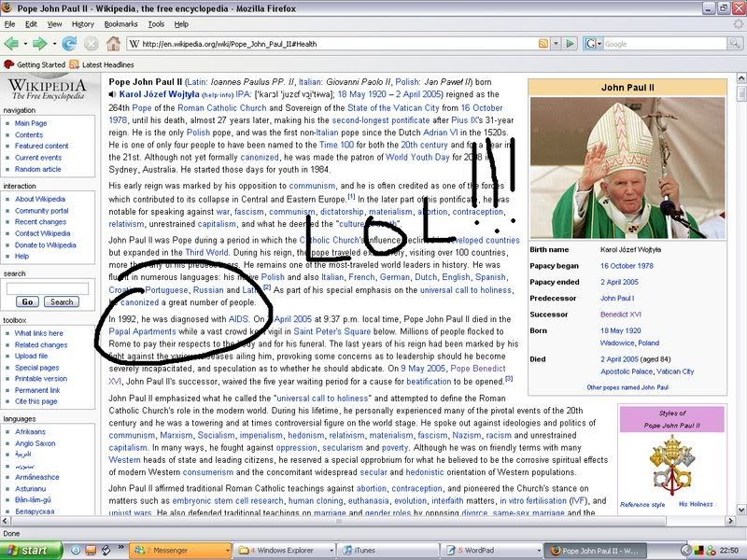Open the Random article link

point(37,169)
